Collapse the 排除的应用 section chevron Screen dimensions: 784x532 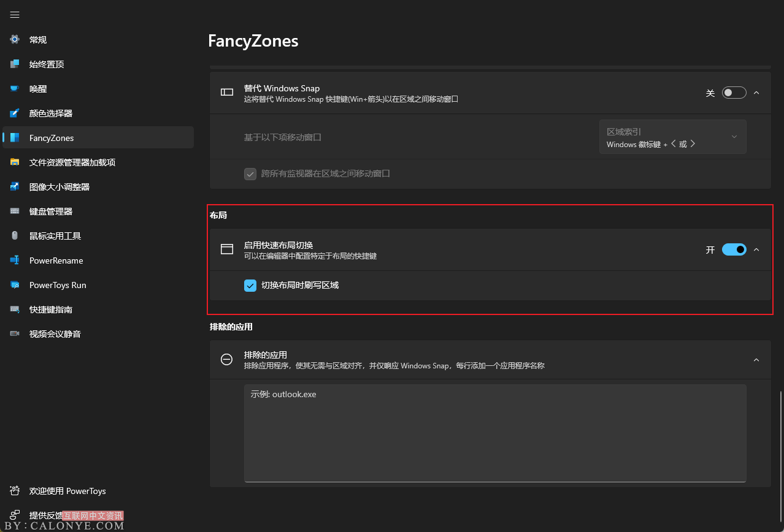(756, 360)
